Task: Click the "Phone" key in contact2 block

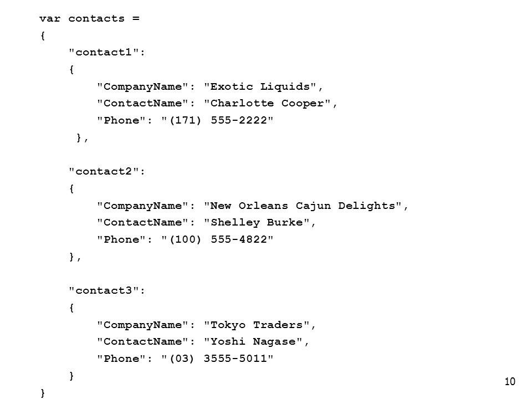Action: pos(121,239)
